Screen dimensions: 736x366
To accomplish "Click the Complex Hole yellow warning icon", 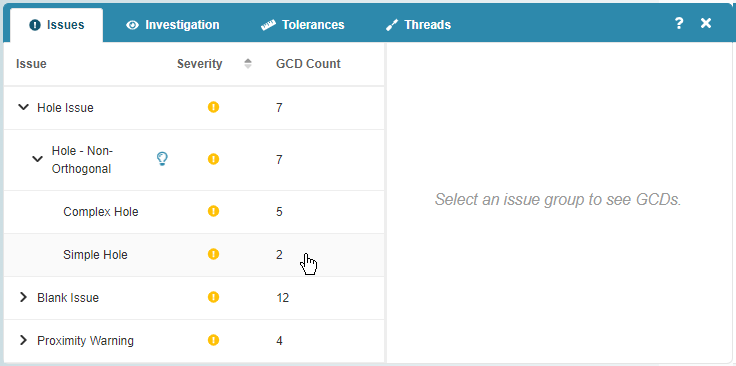I will point(214,211).
